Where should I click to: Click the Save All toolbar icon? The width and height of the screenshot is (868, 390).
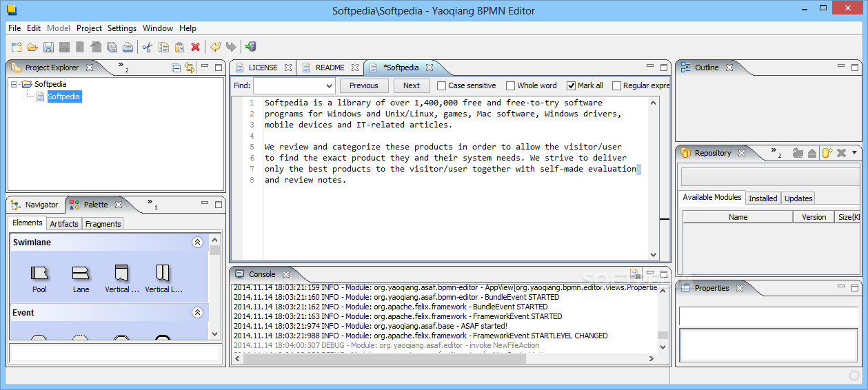point(112,47)
